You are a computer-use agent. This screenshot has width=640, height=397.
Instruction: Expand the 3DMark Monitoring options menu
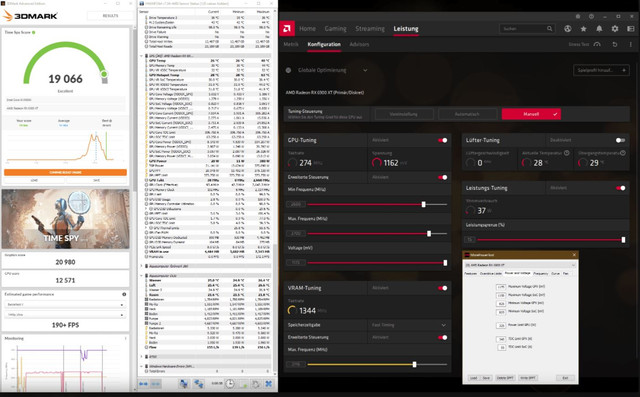coord(125,339)
